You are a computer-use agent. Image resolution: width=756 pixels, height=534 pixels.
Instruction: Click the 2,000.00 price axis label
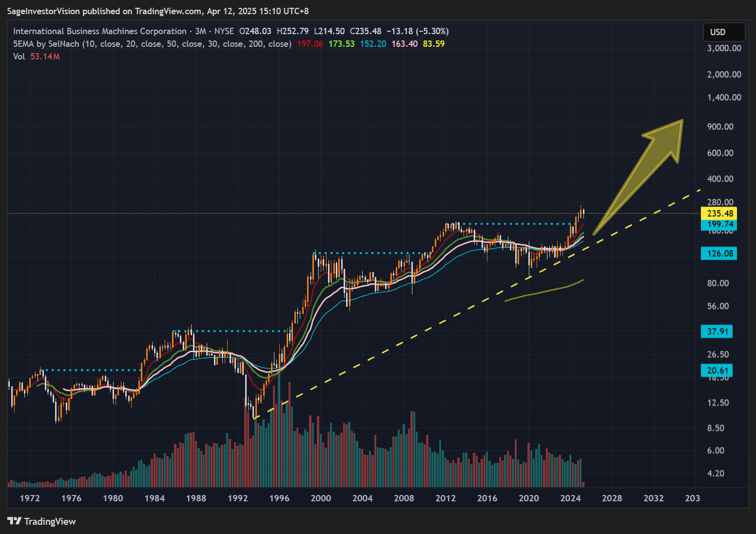pos(724,75)
